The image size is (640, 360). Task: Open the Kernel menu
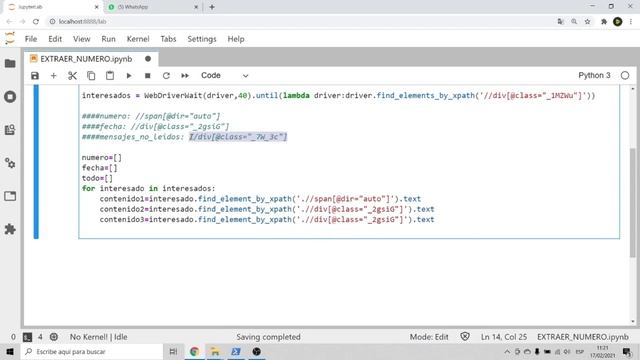(138, 39)
